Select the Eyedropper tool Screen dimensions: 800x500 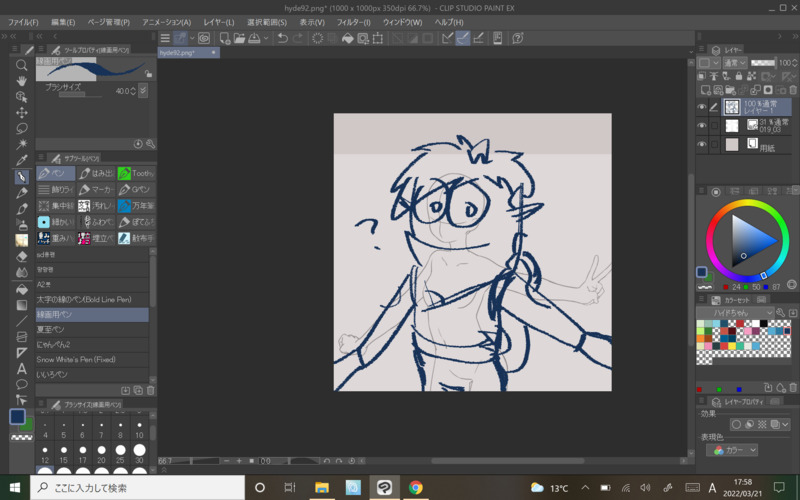point(21,160)
